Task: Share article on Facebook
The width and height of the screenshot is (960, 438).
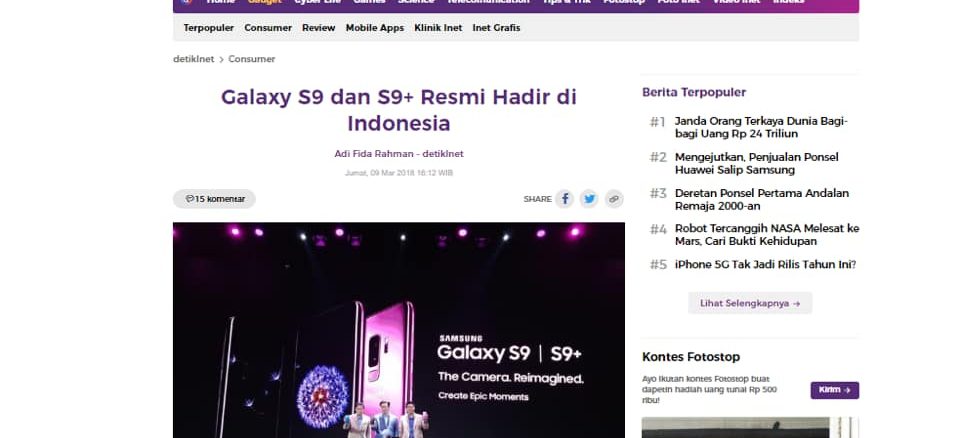Action: [564, 198]
